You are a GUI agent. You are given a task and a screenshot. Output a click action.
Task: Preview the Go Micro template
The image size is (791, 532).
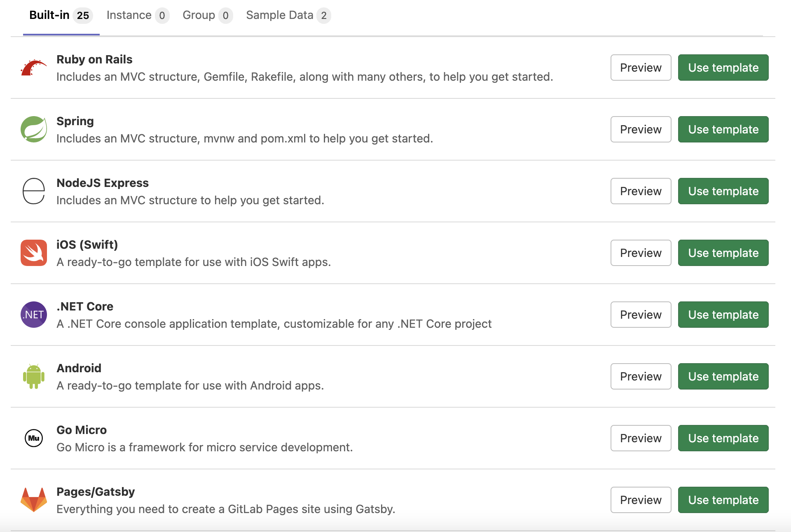[x=640, y=438]
